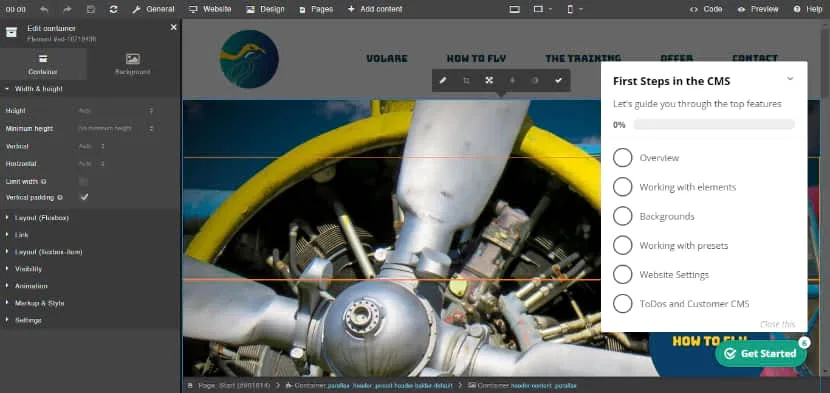830x393 pixels.
Task: Open the Horizontal alignment dropdown
Action: (92, 164)
